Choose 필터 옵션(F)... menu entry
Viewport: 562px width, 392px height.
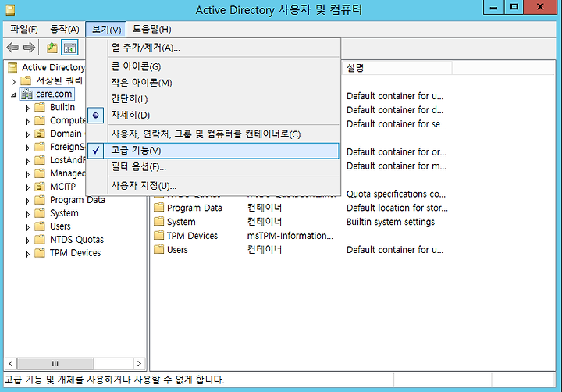click(x=213, y=167)
